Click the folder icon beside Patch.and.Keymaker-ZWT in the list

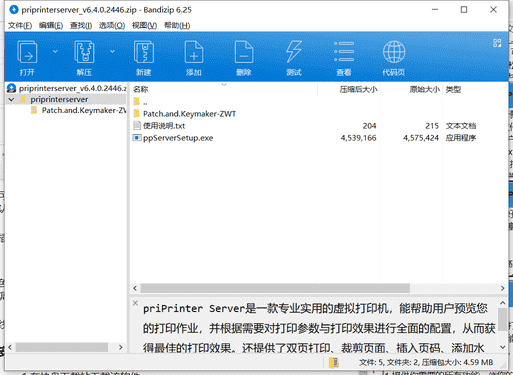coord(137,114)
